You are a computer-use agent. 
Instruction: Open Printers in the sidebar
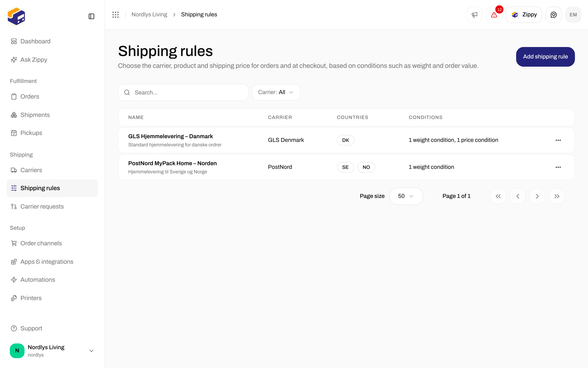coord(52,298)
